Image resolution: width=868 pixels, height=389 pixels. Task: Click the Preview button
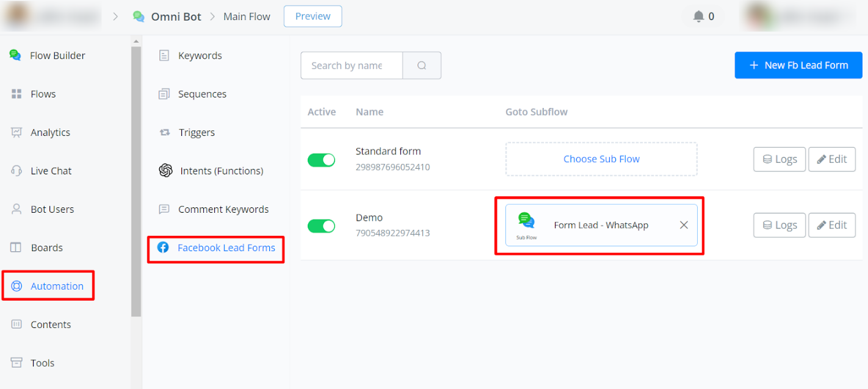(313, 16)
